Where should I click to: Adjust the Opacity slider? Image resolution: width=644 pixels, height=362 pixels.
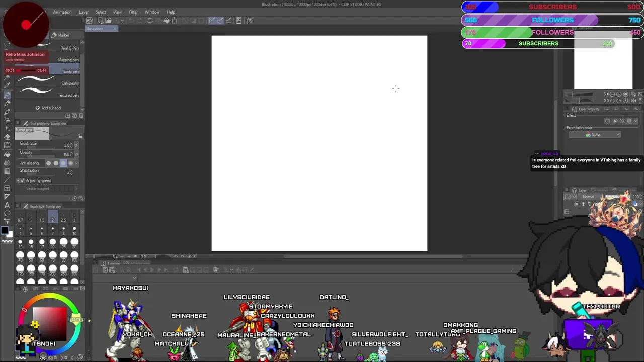pyautogui.click(x=41, y=156)
